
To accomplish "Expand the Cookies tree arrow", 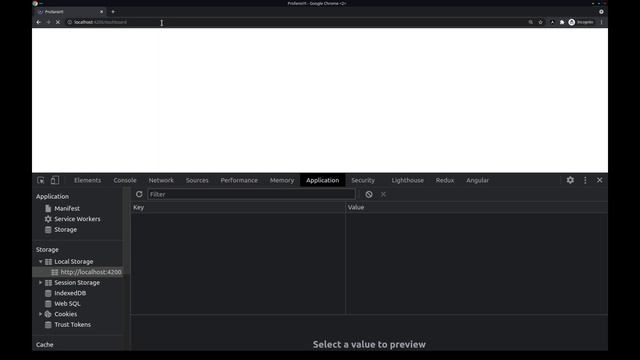I will click(x=40, y=314).
